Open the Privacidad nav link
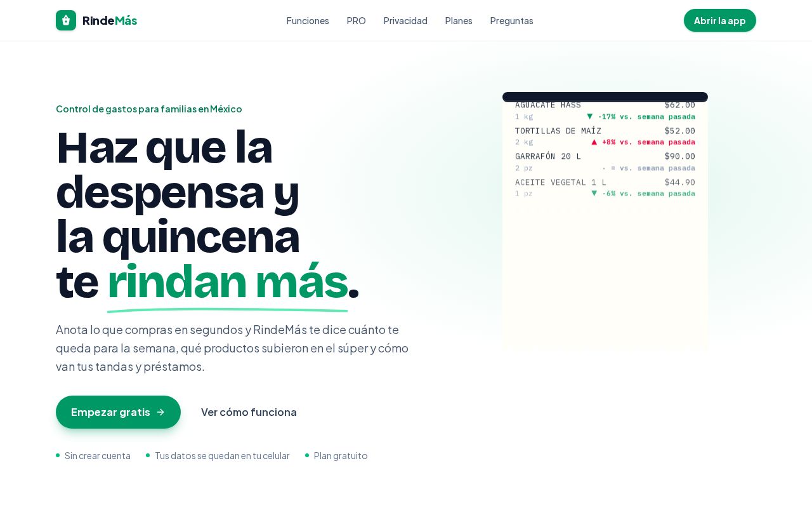Viewport: 812px width, 508px height. (x=405, y=20)
